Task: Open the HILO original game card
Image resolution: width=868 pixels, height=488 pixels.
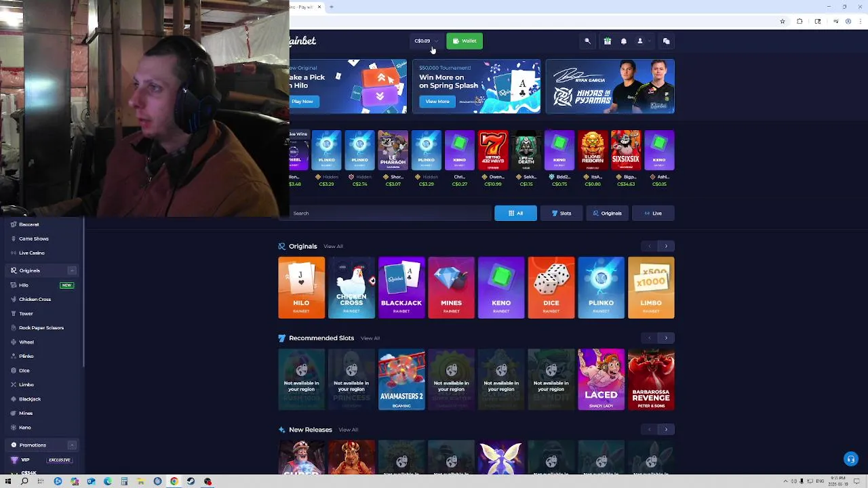Action: tap(301, 287)
